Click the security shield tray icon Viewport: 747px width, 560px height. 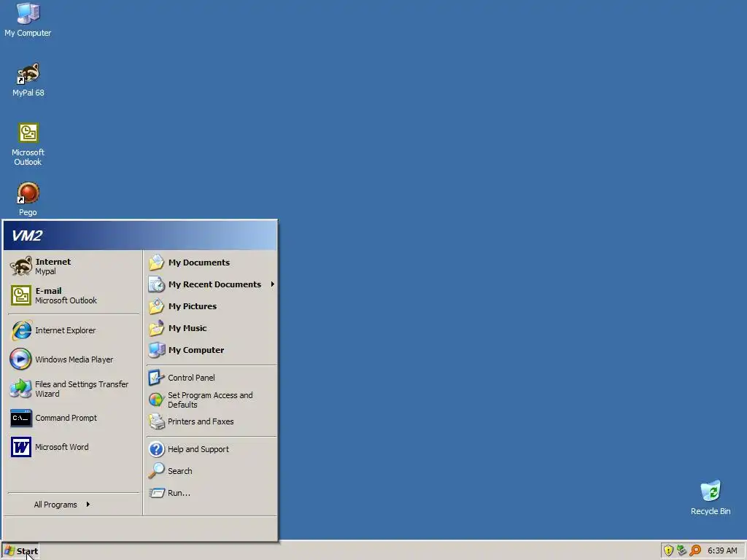click(x=668, y=551)
